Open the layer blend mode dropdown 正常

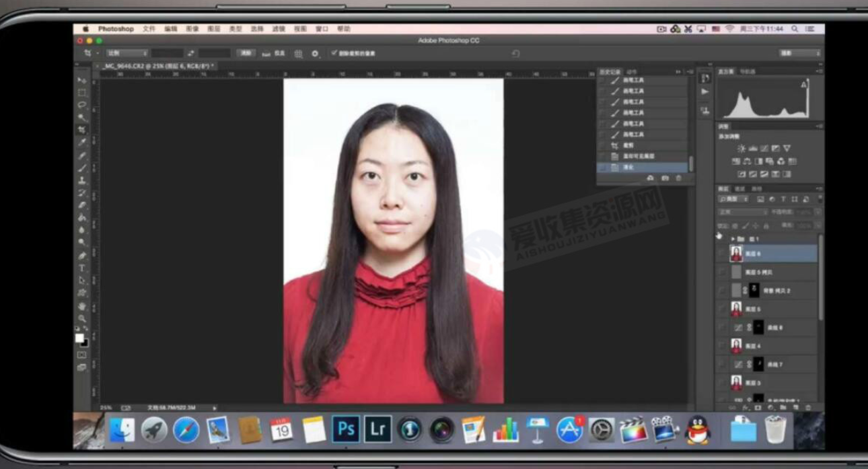pos(742,212)
